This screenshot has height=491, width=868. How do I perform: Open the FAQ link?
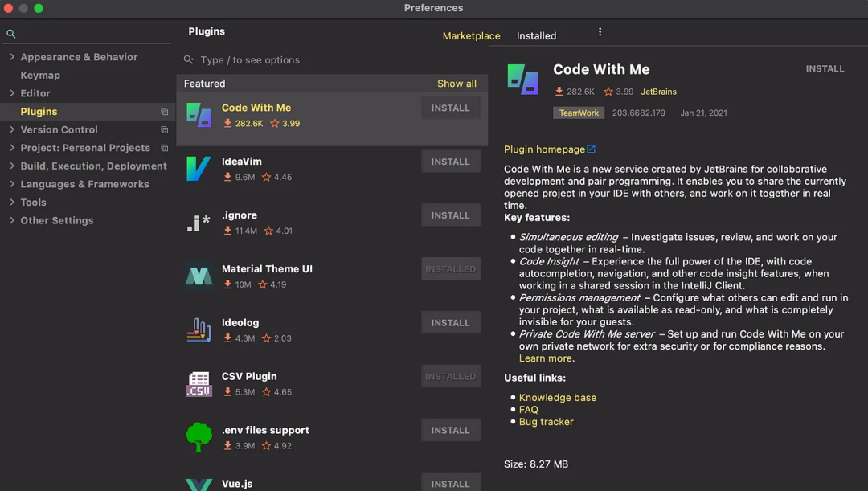click(x=529, y=410)
